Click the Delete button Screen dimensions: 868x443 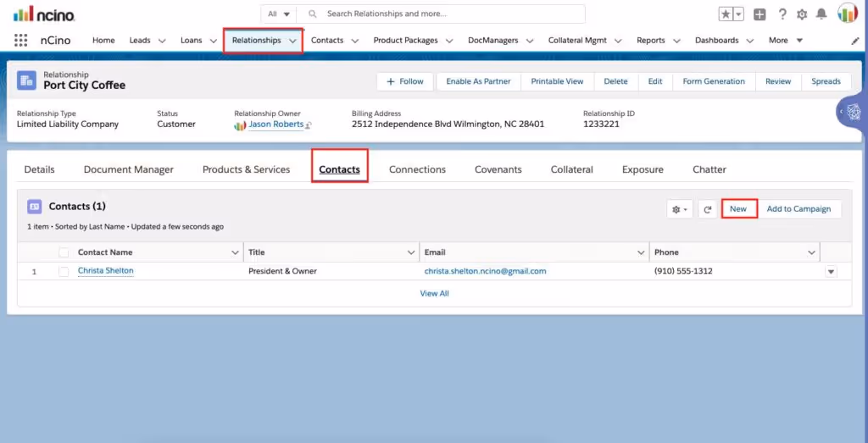point(615,81)
